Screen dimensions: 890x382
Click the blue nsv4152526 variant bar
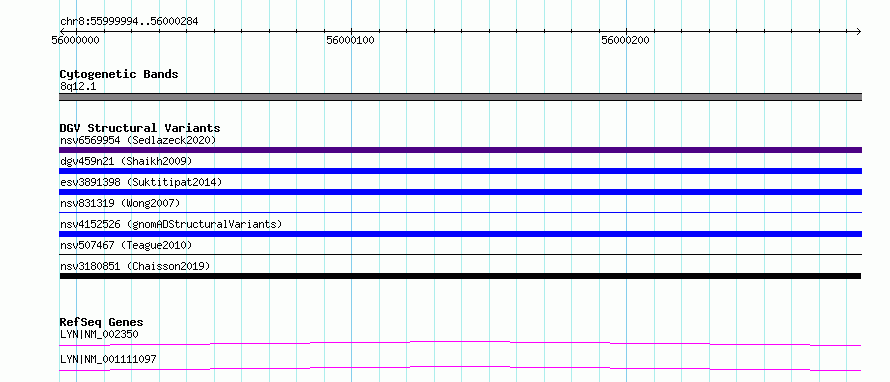tap(460, 234)
